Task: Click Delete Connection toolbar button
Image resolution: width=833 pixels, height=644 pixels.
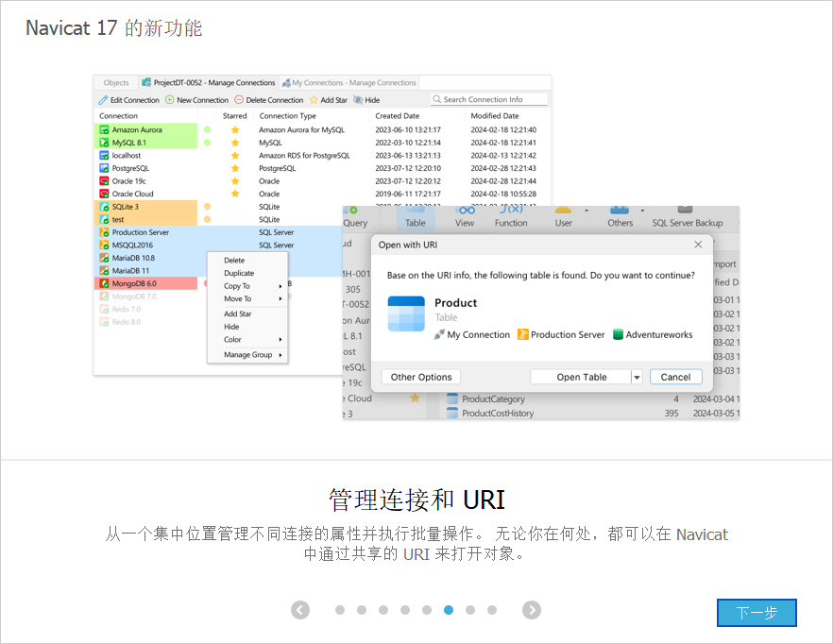Action: click(x=269, y=100)
